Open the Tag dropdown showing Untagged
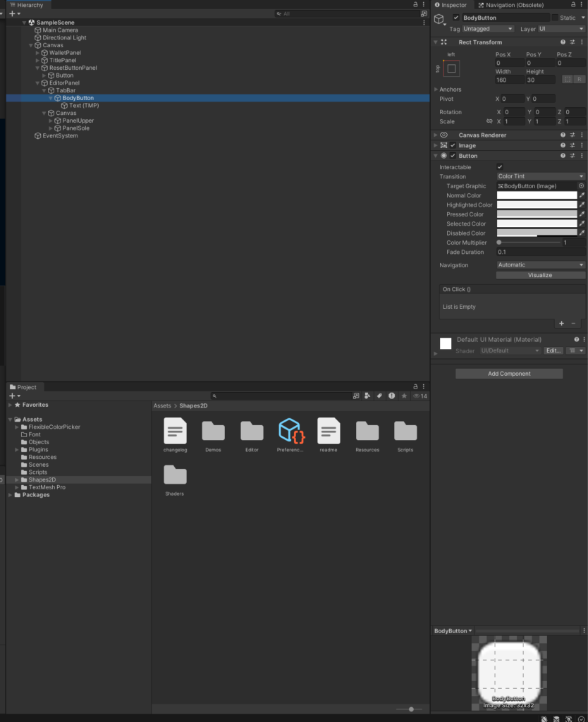 pyautogui.click(x=488, y=28)
